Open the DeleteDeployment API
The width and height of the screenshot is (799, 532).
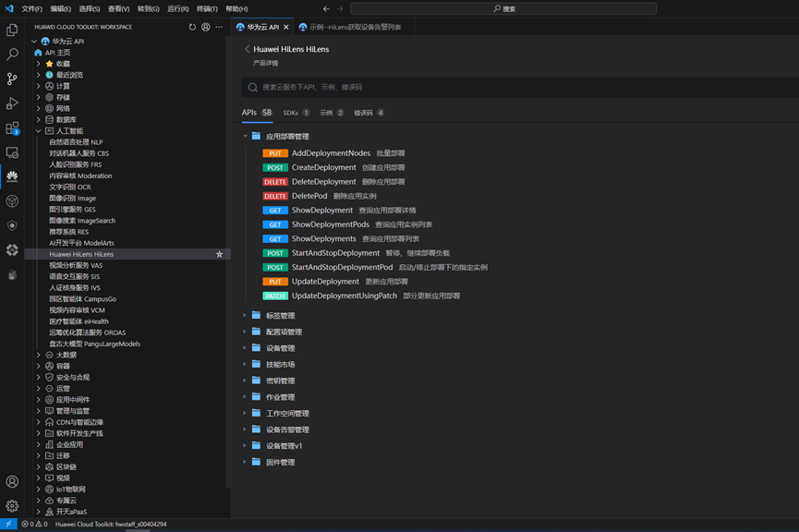323,181
